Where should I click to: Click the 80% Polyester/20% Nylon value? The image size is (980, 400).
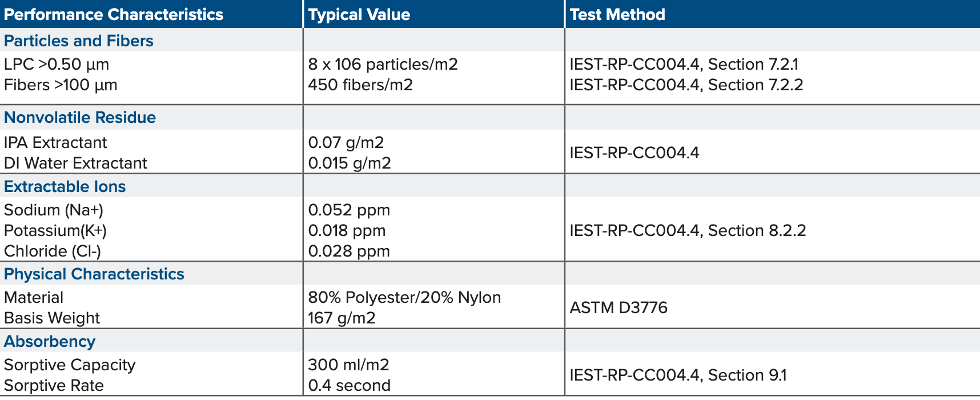404,297
